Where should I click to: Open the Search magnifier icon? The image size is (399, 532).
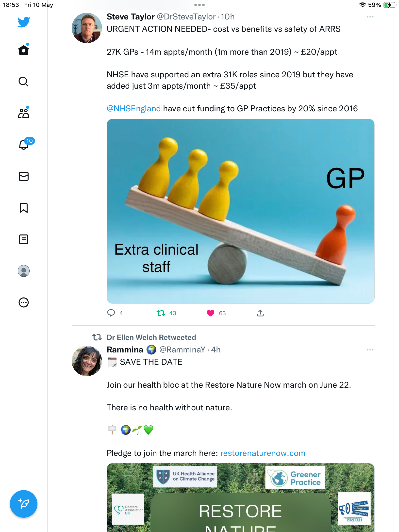click(24, 82)
